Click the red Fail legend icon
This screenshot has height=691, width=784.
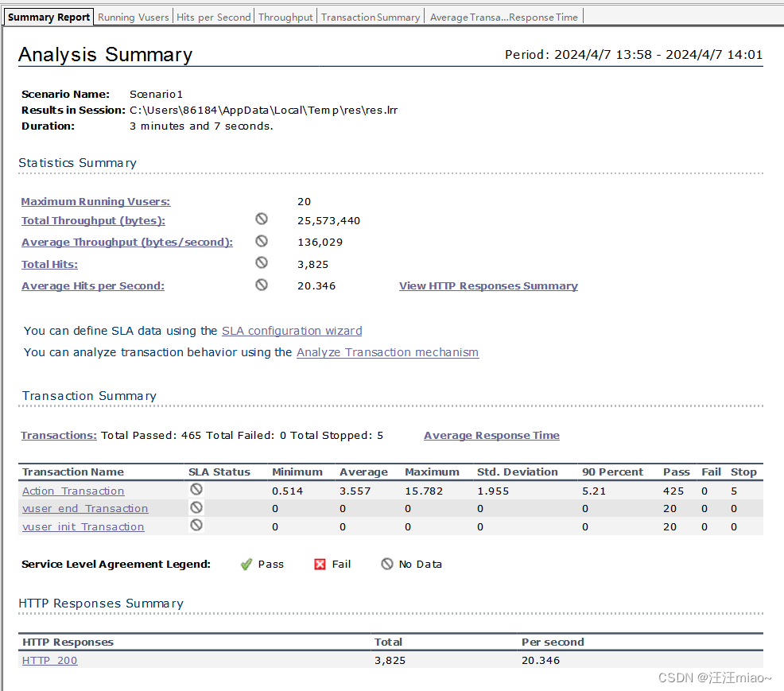[320, 565]
